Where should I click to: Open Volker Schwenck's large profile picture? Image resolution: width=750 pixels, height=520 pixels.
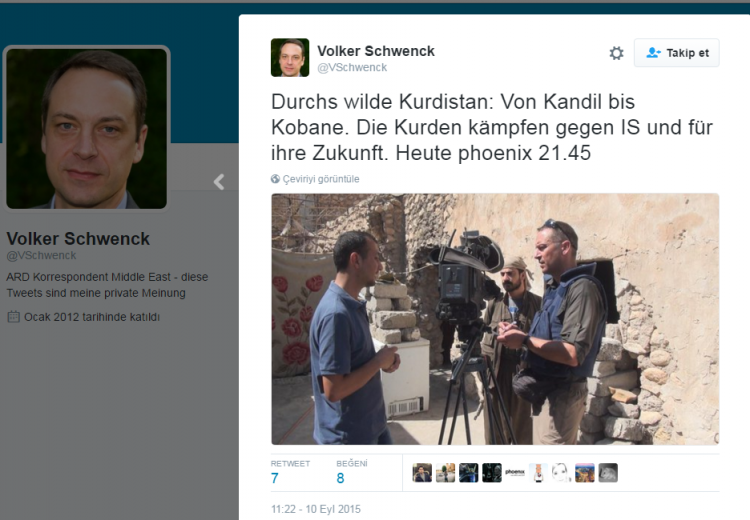(x=87, y=128)
